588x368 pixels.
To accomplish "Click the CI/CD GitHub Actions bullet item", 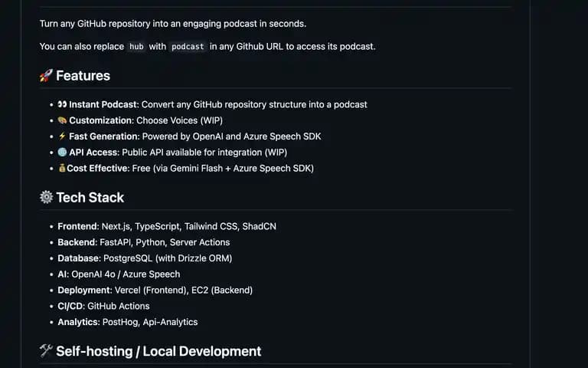I will point(103,306).
